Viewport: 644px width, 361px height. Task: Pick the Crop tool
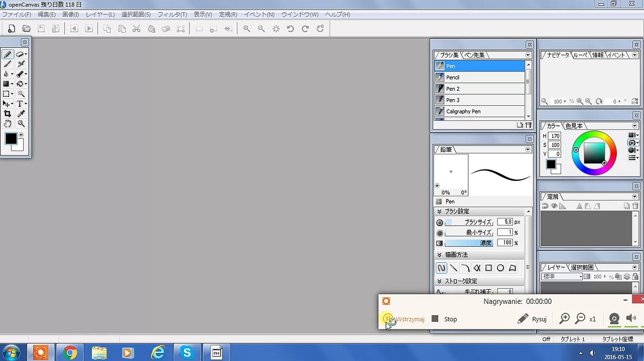(x=7, y=114)
